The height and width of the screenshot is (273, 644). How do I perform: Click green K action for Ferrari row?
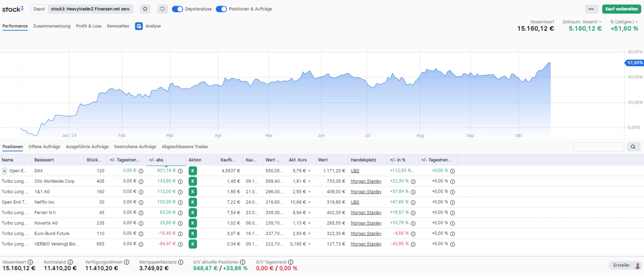193,213
